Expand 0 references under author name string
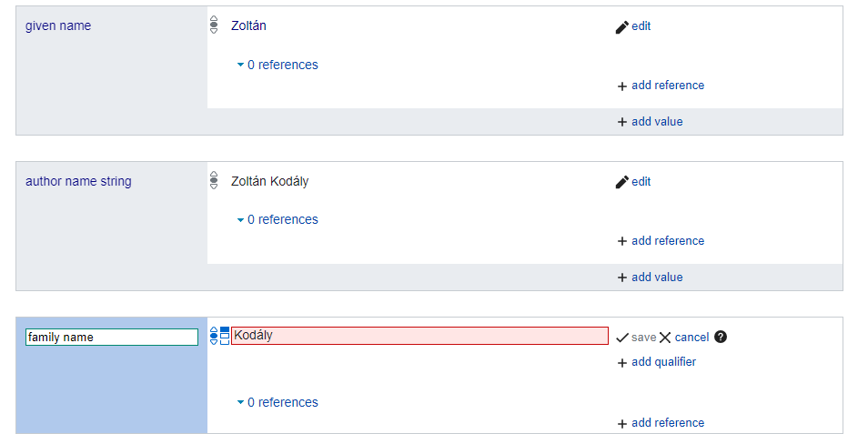 [278, 219]
